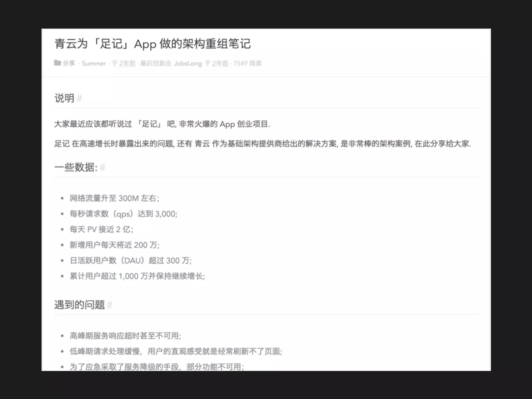Click the folder icon beside 分享
Viewport: 532px width, 399px height.
point(57,63)
